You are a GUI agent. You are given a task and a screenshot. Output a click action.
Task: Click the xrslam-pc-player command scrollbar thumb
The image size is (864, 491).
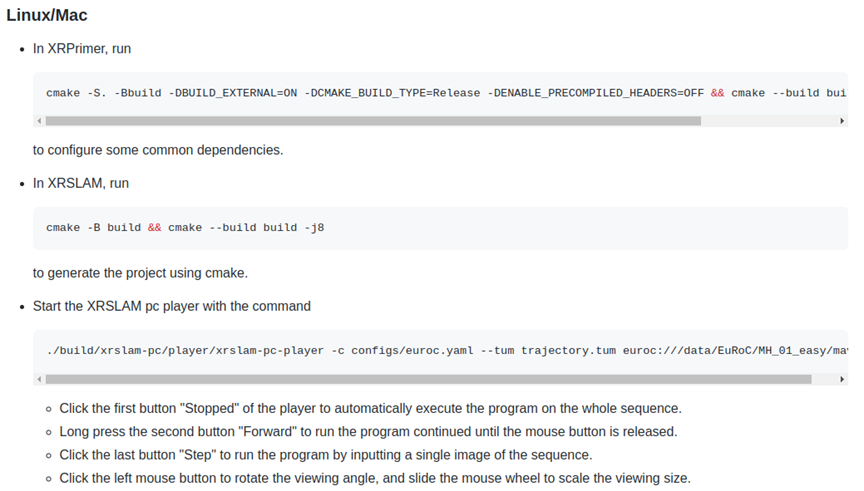pyautogui.click(x=428, y=380)
